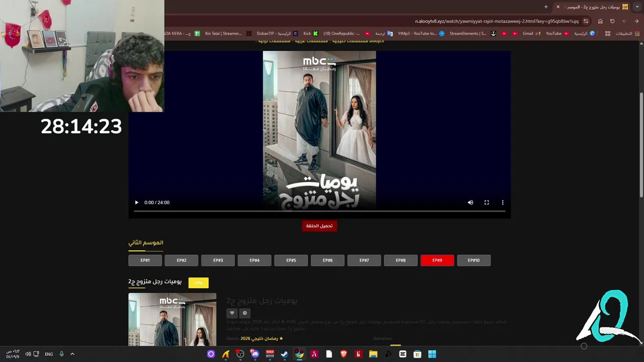Switch to Chrome on the taskbar
The image size is (644, 362).
click(x=299, y=354)
